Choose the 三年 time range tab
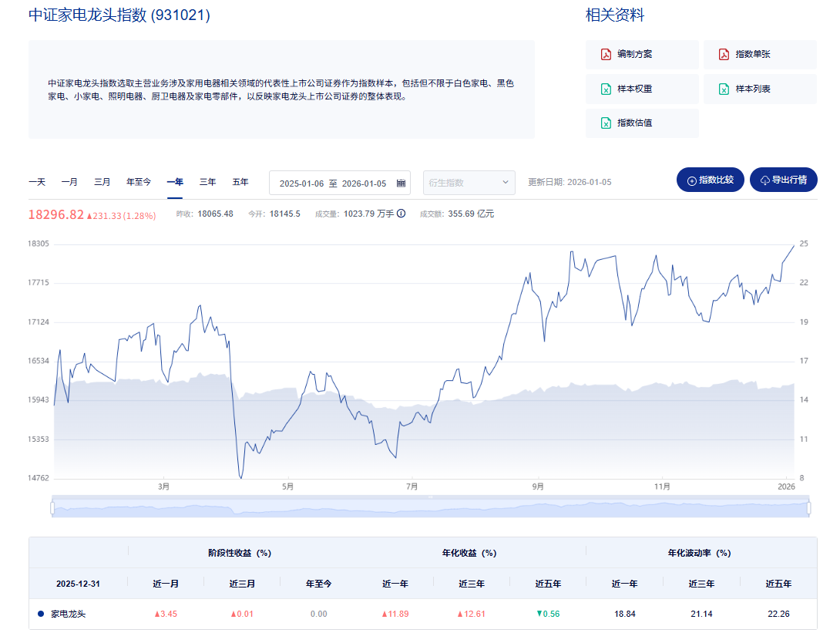 pos(208,182)
